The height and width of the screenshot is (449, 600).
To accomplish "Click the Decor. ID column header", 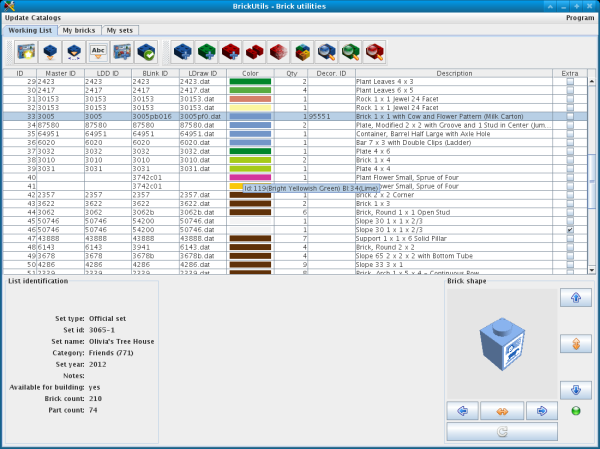I will click(331, 73).
